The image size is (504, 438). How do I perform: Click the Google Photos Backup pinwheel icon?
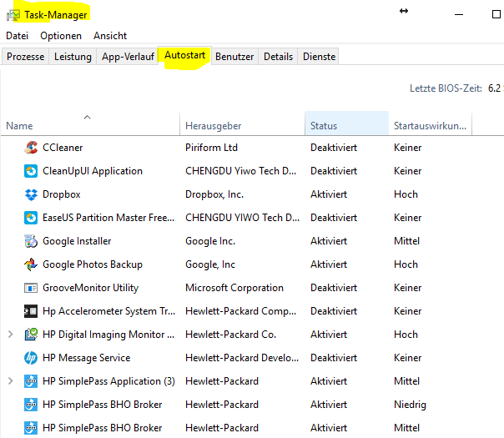pos(31,264)
